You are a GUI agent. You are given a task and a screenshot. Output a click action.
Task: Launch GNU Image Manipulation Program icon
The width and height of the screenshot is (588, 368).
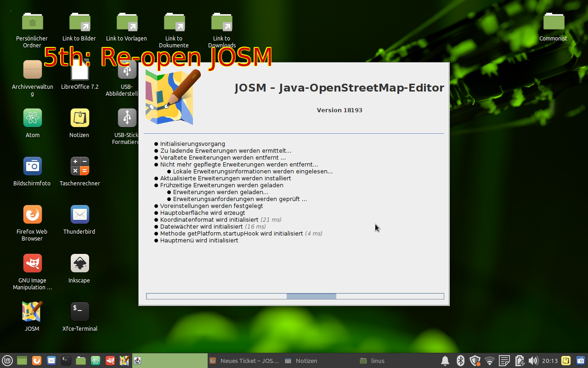[33, 263]
